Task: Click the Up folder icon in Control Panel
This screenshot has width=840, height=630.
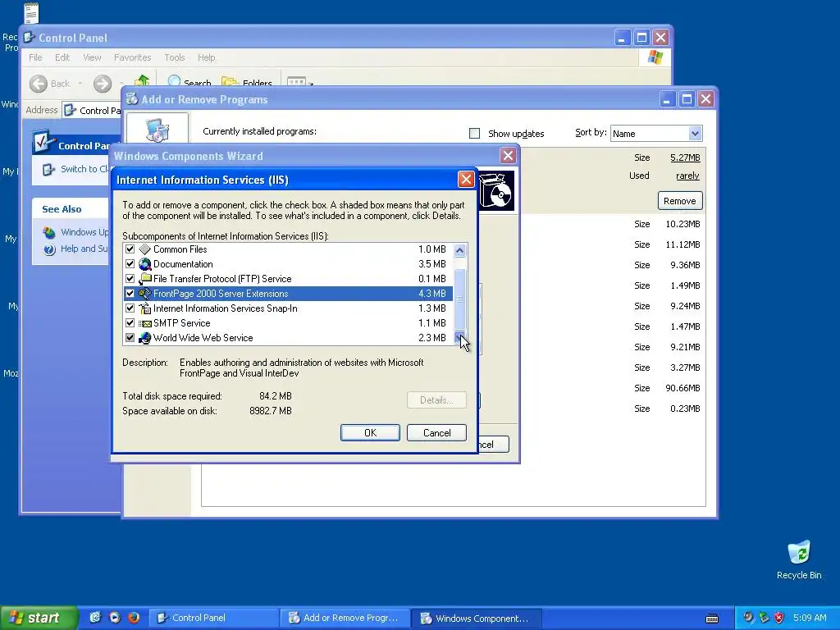Action: point(141,81)
